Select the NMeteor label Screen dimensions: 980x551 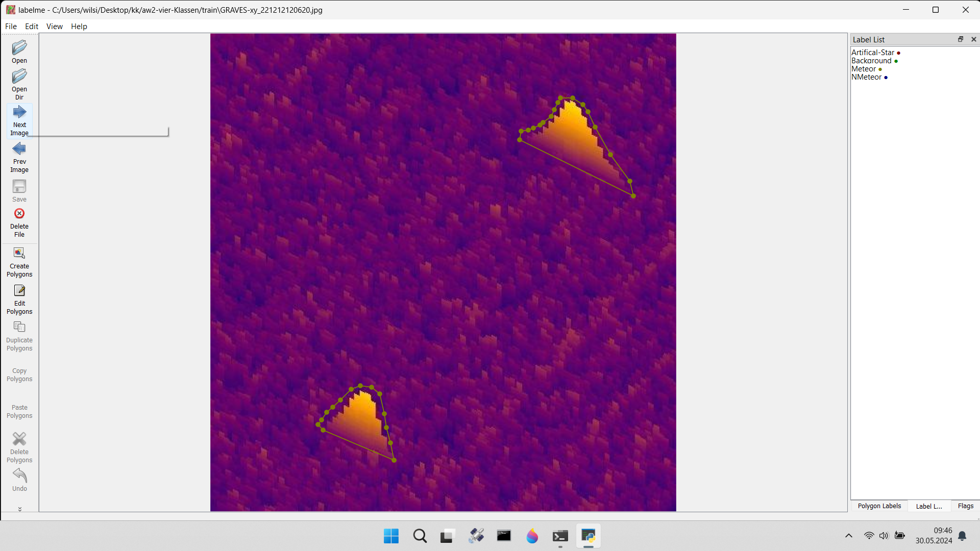[x=869, y=77]
